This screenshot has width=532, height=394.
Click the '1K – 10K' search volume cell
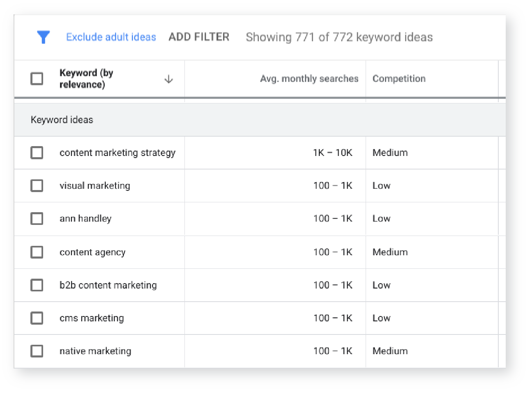pyautogui.click(x=332, y=153)
